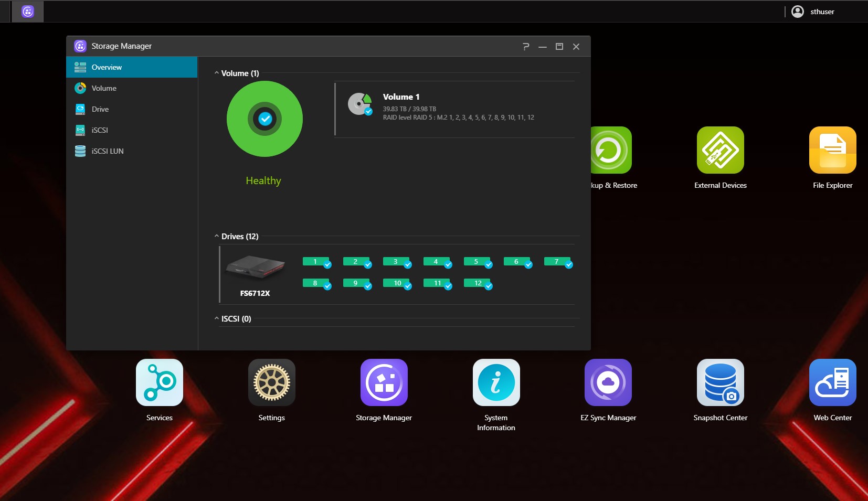The image size is (868, 501).
Task: Click the green Healthy status circle
Action: click(x=264, y=119)
